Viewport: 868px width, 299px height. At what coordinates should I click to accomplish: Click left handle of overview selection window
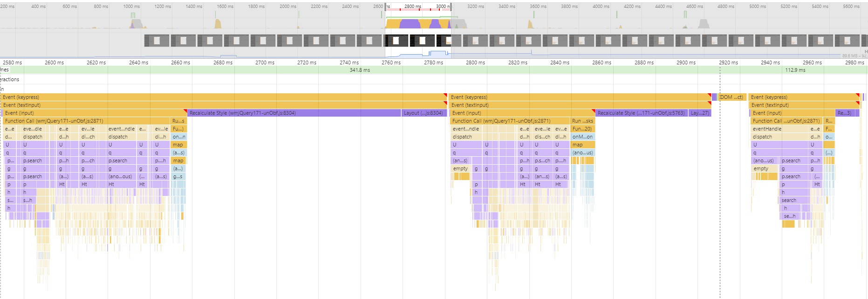click(385, 7)
